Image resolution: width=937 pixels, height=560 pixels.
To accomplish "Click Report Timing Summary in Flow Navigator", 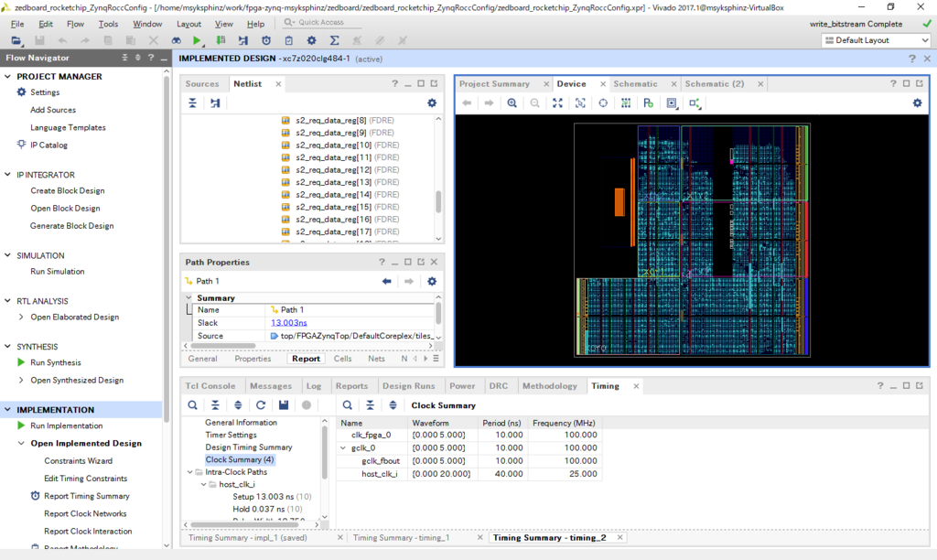I will point(87,496).
